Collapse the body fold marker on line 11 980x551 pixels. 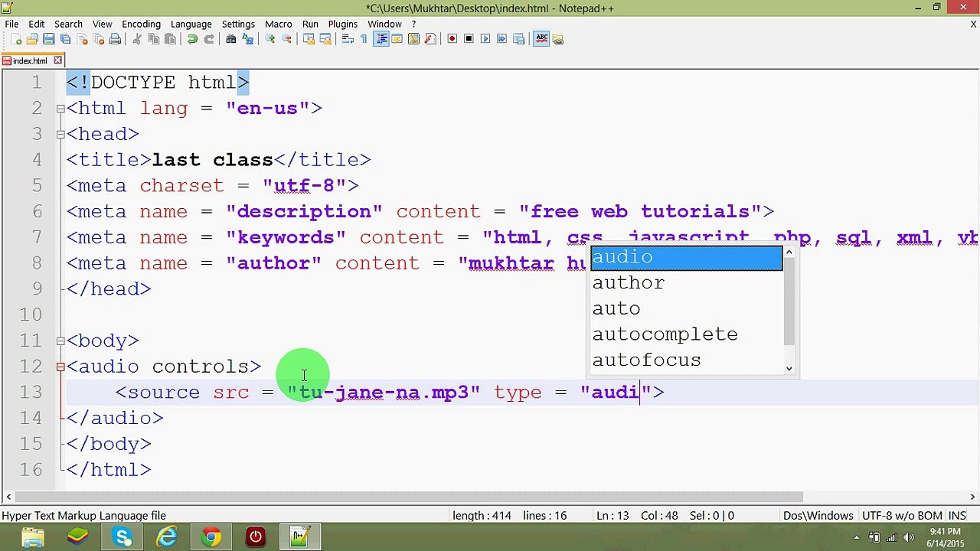60,341
